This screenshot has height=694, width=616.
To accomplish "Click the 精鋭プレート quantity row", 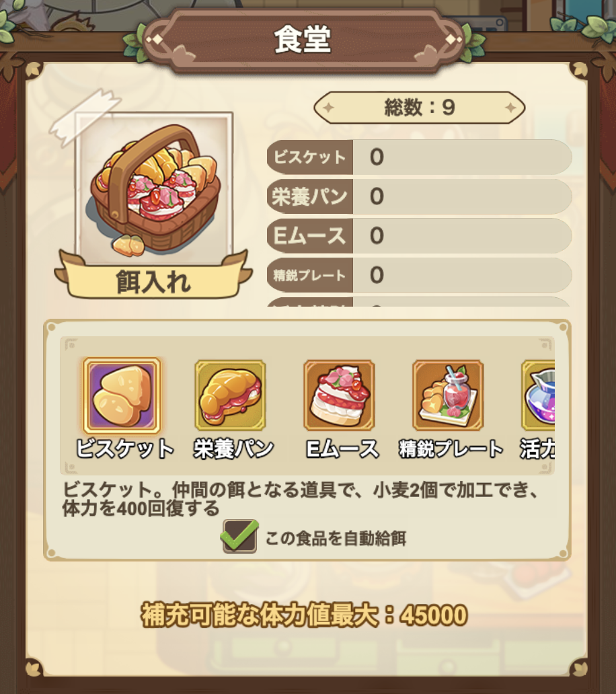I will [x=419, y=275].
